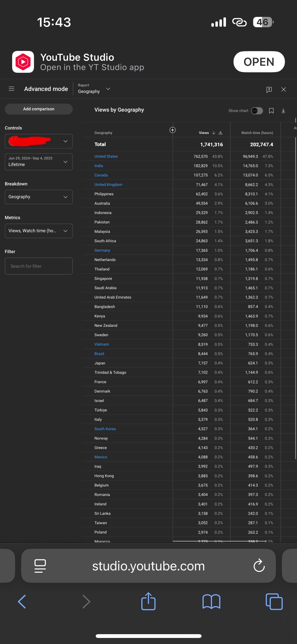Click the send feedback icon
297x644 pixels.
point(269,89)
